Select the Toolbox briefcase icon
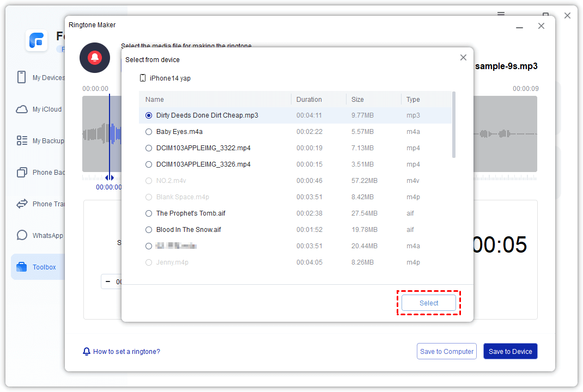The width and height of the screenshot is (583, 392). click(22, 267)
